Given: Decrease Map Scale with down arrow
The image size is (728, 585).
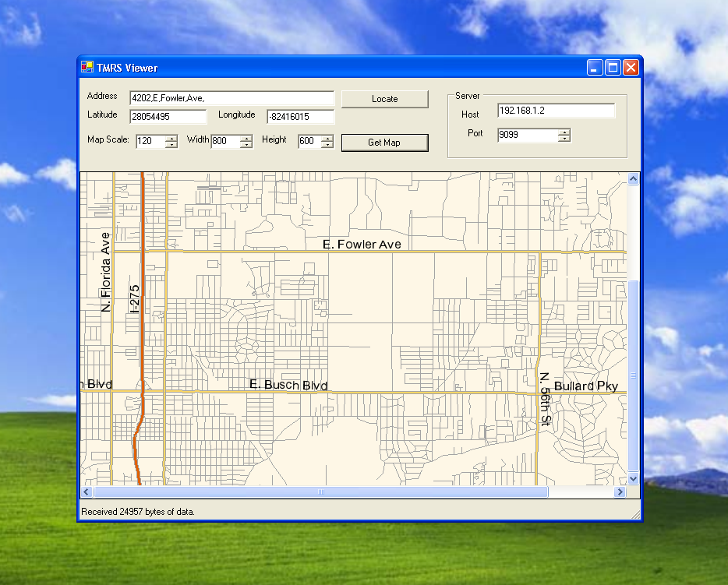Looking at the screenshot, I should [x=171, y=145].
